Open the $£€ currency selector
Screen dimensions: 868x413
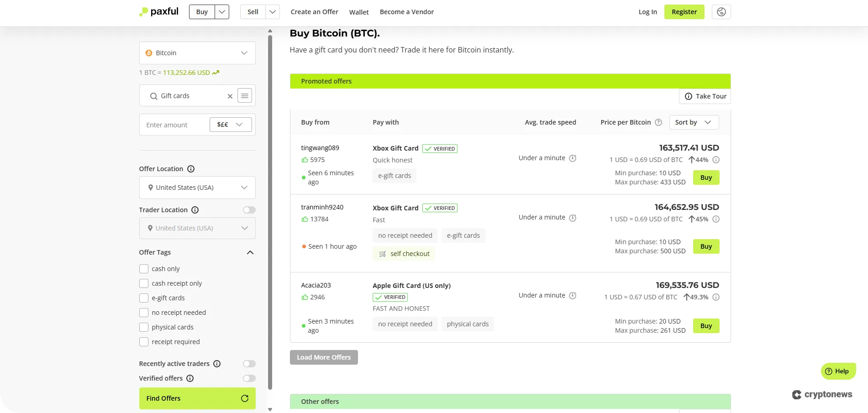click(230, 124)
